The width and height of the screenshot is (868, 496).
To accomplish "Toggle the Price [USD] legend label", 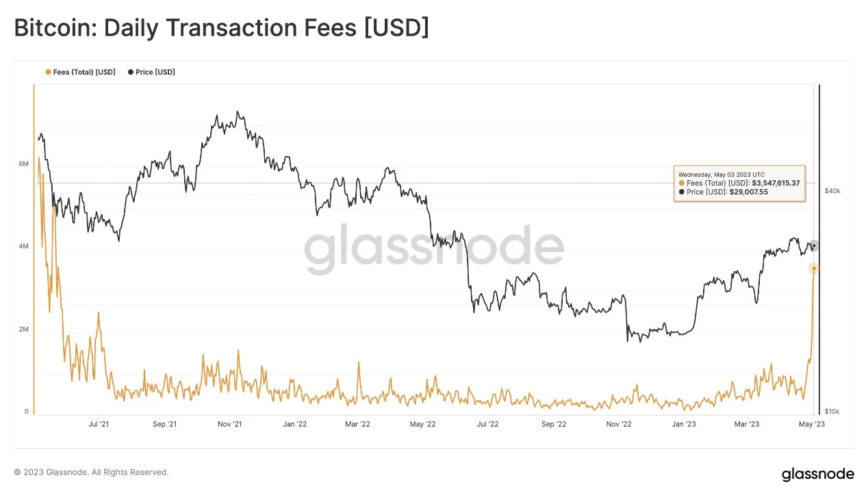I will point(155,72).
